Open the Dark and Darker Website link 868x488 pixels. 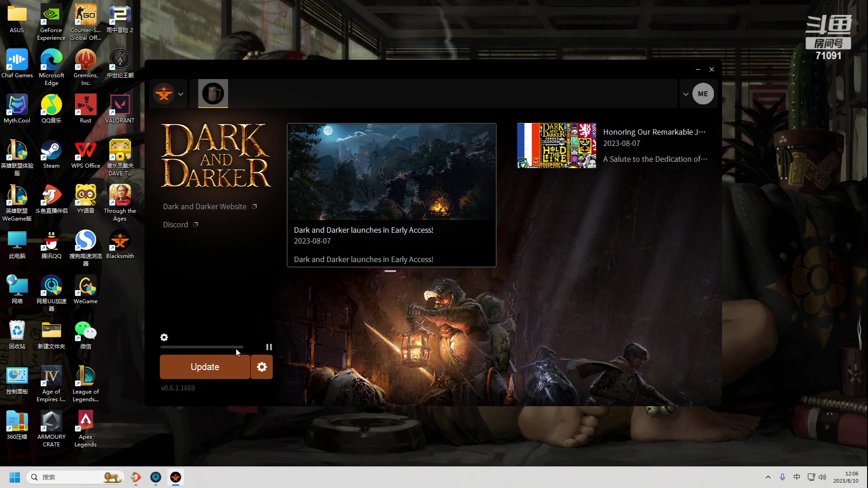point(210,206)
